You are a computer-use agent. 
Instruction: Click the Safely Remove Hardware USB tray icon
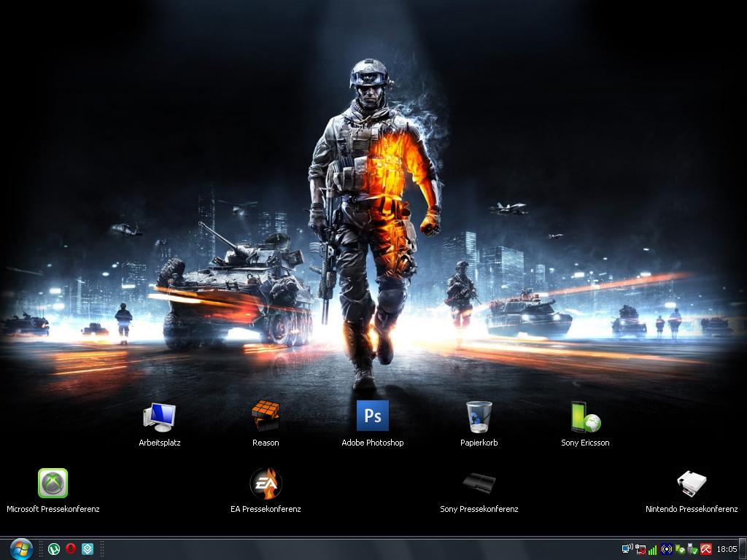coord(692,550)
